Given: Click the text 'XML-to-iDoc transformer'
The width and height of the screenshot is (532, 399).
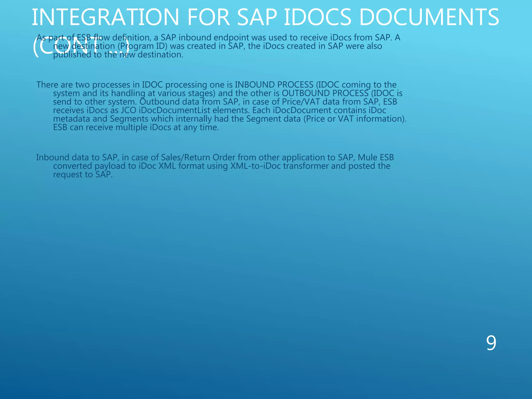Looking at the screenshot, I should coord(280,166).
